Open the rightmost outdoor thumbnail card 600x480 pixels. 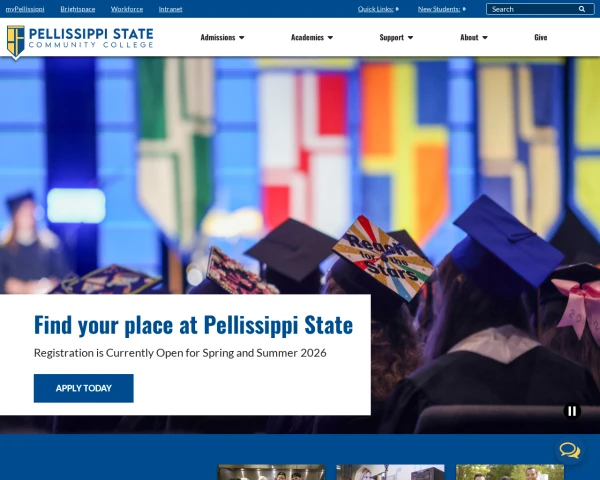pyautogui.click(x=510, y=472)
